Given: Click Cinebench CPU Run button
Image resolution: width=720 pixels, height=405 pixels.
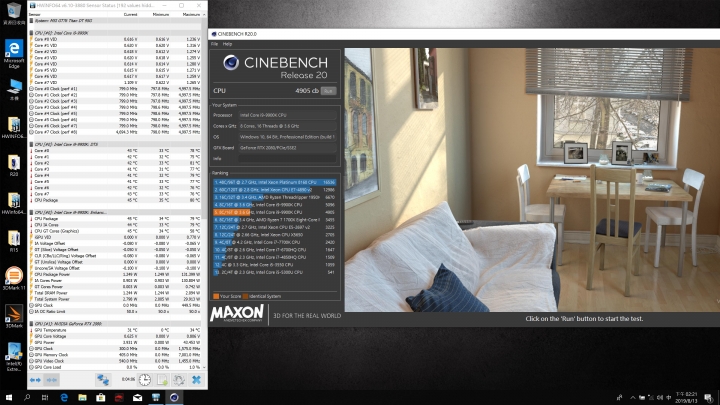Looking at the screenshot, I should pyautogui.click(x=328, y=91).
